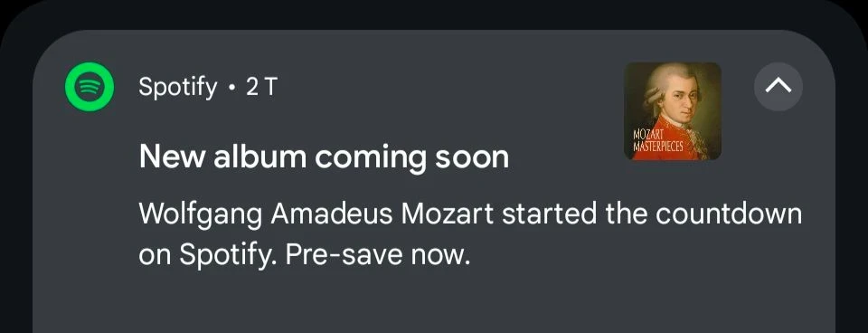Tap the "Spotify" app name label
Screen dimensions: 868x333
point(178,88)
